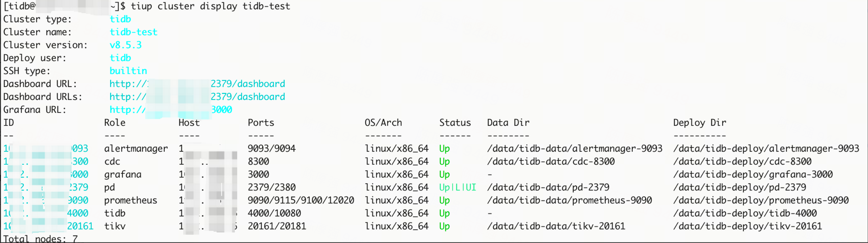Open the Grafana URL link ending in 3000
This screenshot has width=868, height=243.
[171, 110]
